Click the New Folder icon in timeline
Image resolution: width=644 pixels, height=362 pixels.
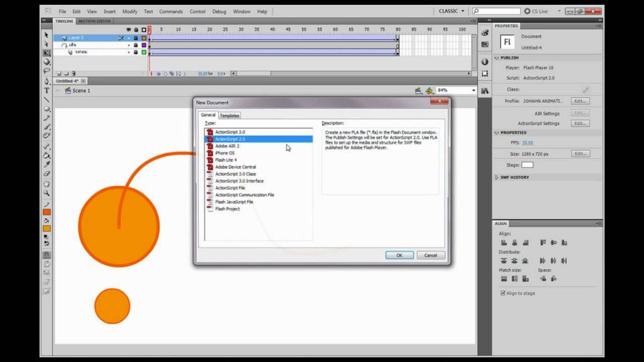(66, 74)
